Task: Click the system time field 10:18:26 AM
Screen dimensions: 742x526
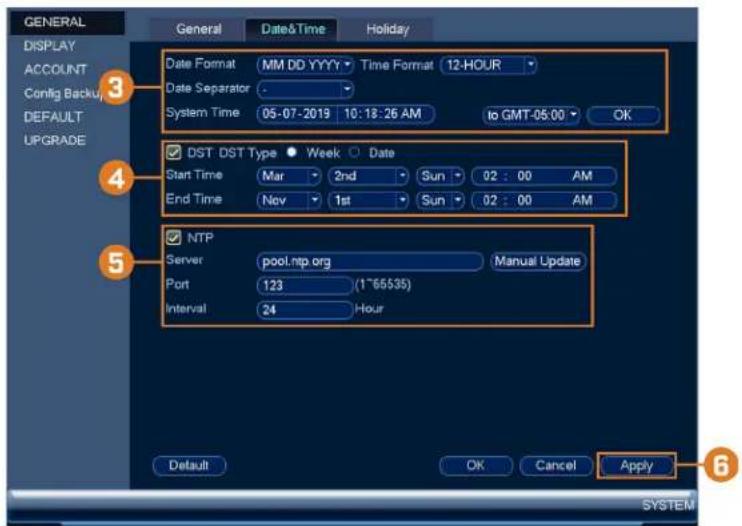Action: tap(386, 114)
